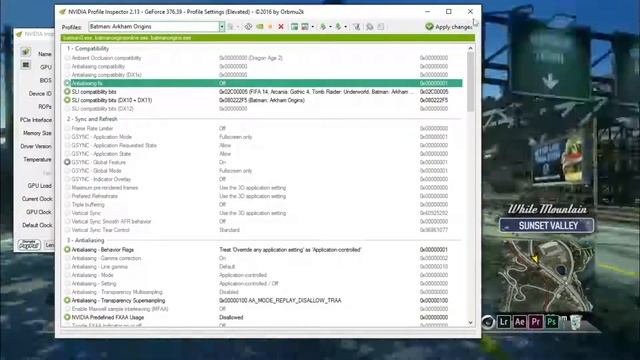Click the orange create new profile icon
This screenshot has height=360, width=640.
click(270, 27)
